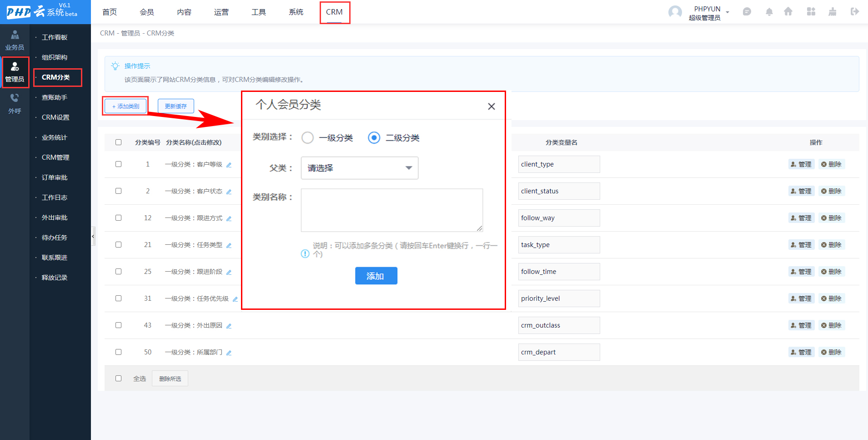Edit name of 跟进阶段 via pencil icon
The height and width of the screenshot is (440, 868).
(229, 272)
